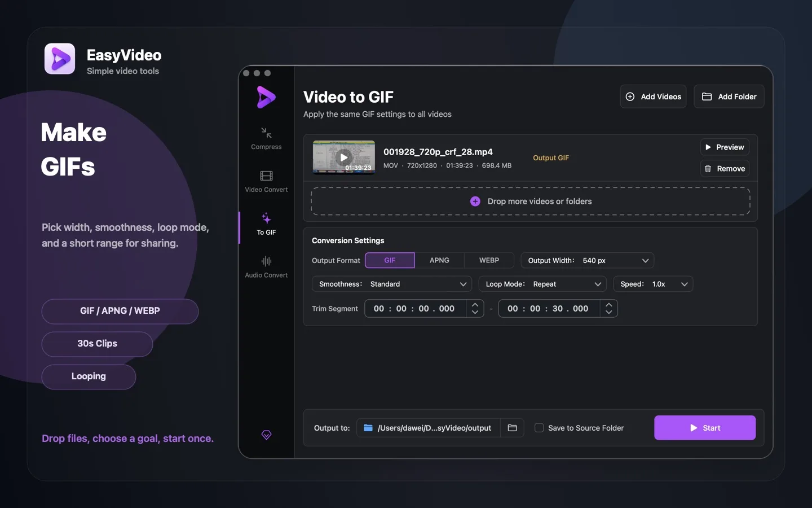Click the trim end time field
Screen dimensions: 812x508
[549, 309]
